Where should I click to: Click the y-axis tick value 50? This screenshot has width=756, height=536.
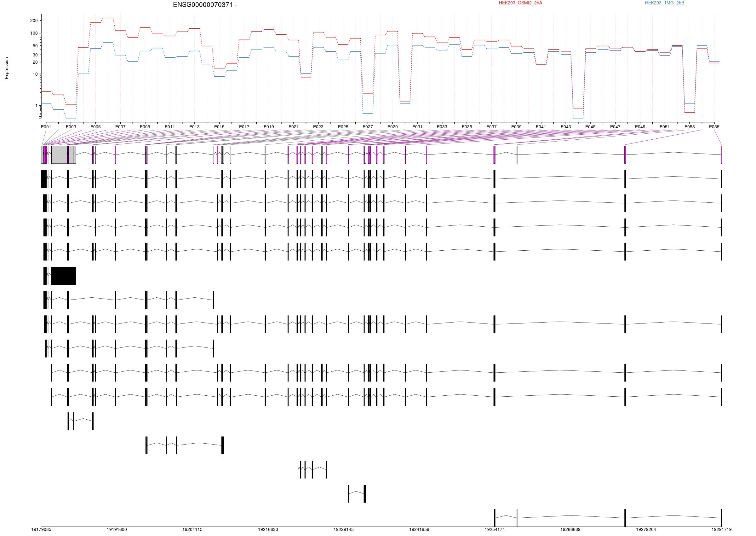click(35, 46)
